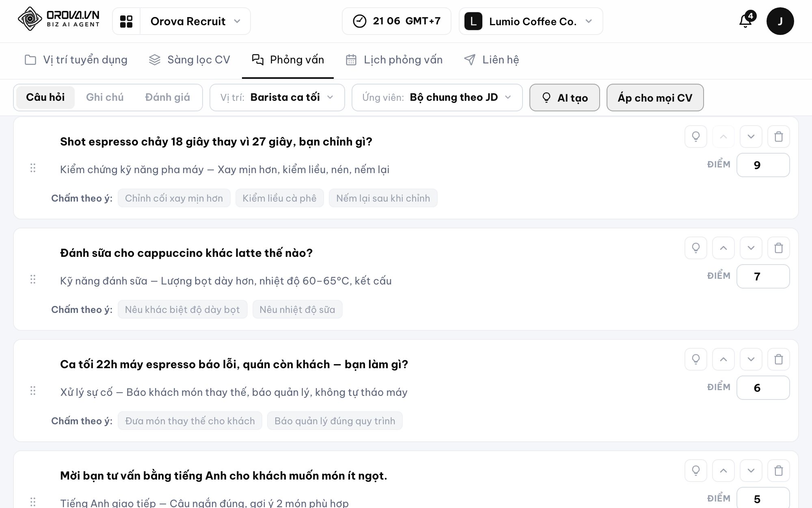The width and height of the screenshot is (812, 508).
Task: Move cappuccino milk question up
Action: [x=723, y=248]
